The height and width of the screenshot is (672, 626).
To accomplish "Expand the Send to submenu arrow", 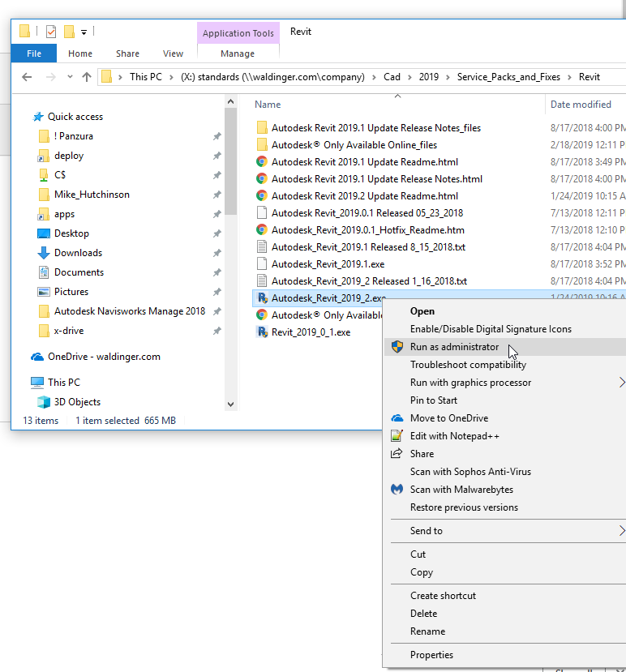I will (x=622, y=531).
